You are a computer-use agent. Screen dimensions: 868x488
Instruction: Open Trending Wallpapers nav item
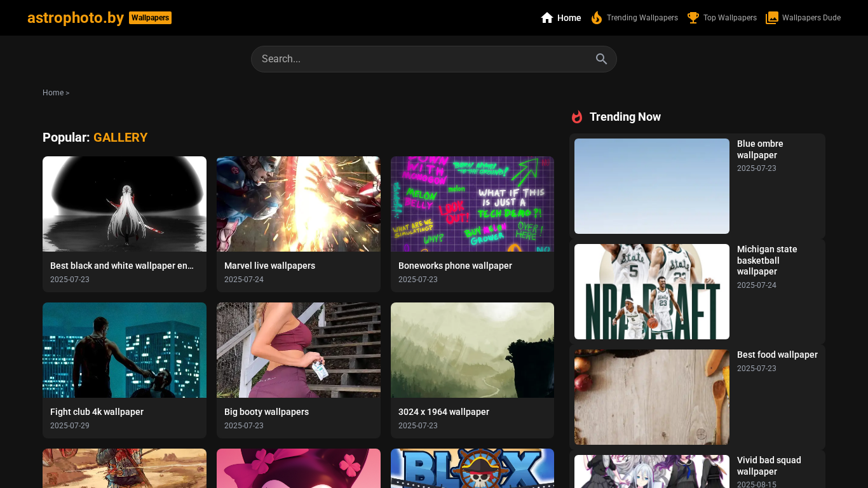click(x=634, y=18)
